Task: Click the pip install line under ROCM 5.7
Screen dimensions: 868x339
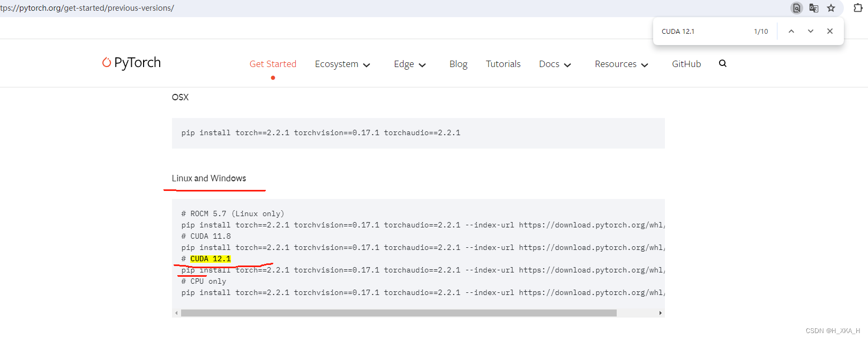Action: click(423, 225)
